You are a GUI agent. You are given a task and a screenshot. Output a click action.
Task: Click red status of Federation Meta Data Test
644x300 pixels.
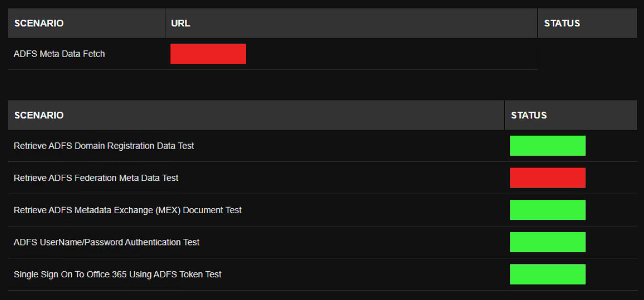pyautogui.click(x=547, y=178)
